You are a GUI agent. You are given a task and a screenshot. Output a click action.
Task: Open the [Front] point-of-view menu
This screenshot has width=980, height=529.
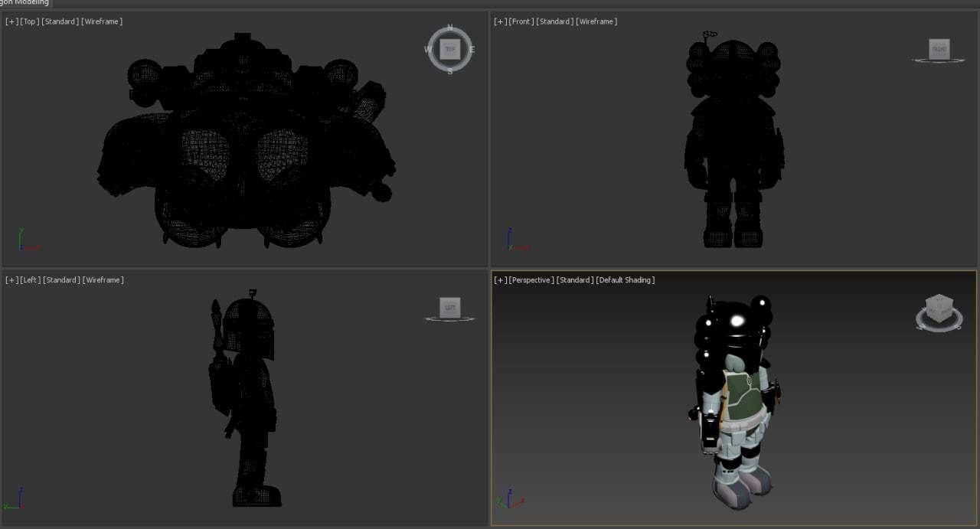pyautogui.click(x=521, y=21)
